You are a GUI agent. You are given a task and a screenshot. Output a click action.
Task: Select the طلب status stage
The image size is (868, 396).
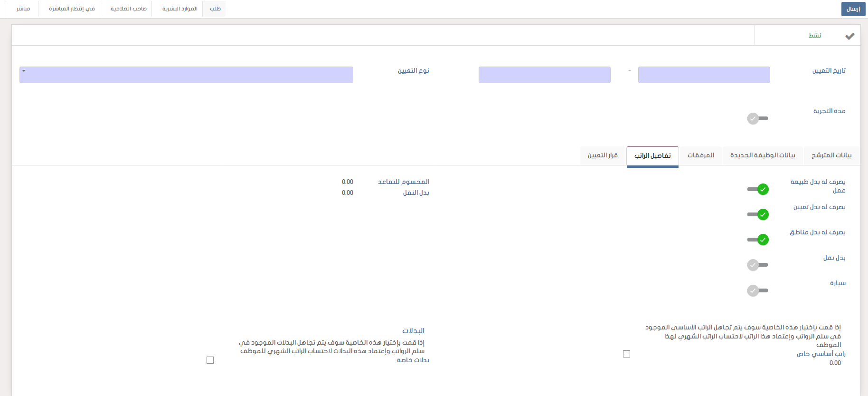(x=215, y=9)
